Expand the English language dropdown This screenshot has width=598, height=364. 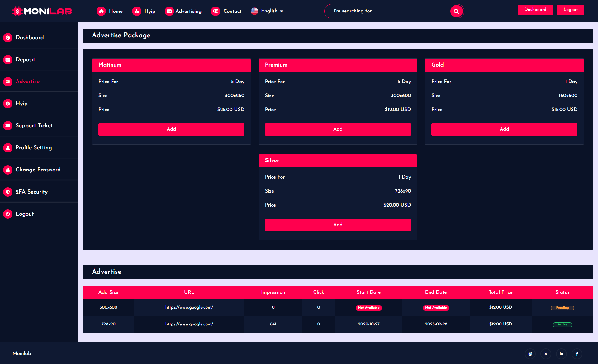point(267,11)
